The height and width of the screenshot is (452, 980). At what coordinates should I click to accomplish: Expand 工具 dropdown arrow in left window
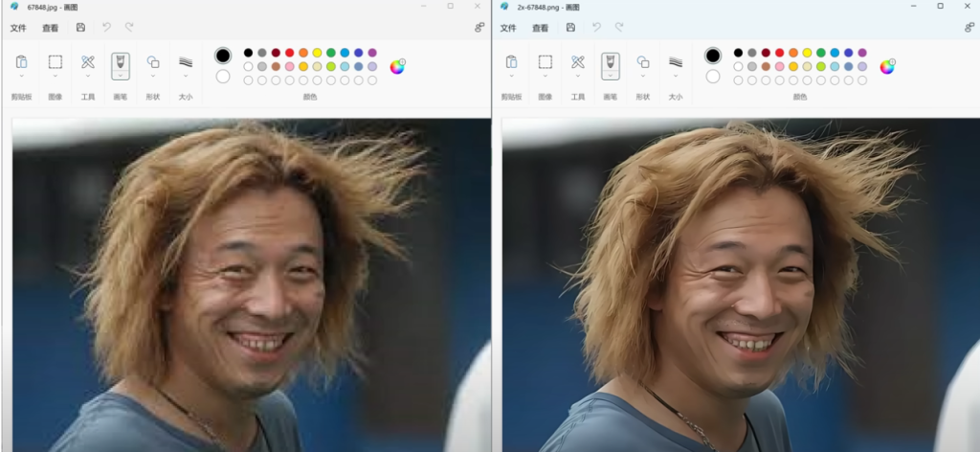[87, 76]
